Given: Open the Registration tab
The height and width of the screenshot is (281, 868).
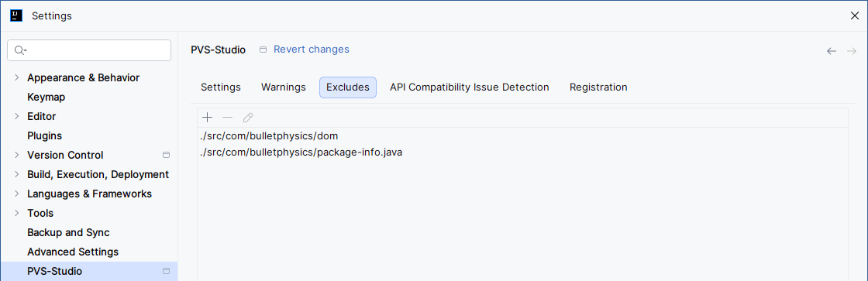Looking at the screenshot, I should pos(598,87).
